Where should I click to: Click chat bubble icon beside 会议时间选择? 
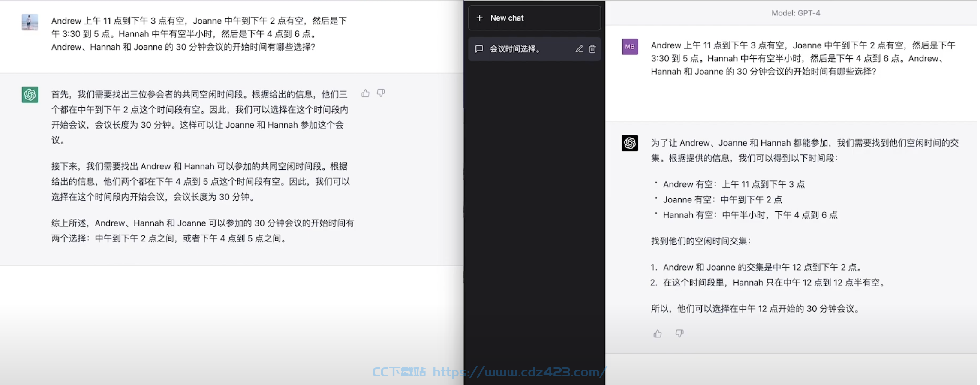tap(479, 49)
